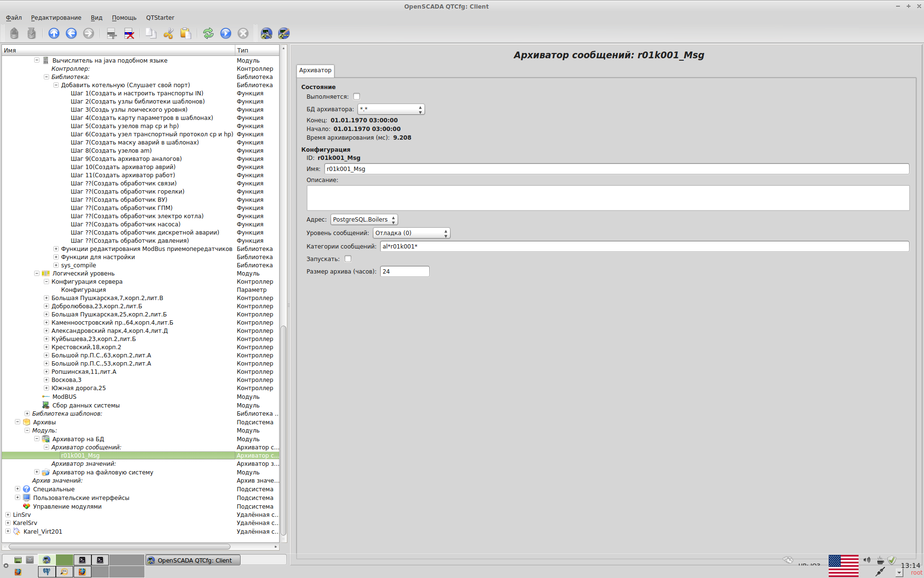Click the Delete item red-cross icon
Viewport: 924px width, 578px height.
(129, 33)
